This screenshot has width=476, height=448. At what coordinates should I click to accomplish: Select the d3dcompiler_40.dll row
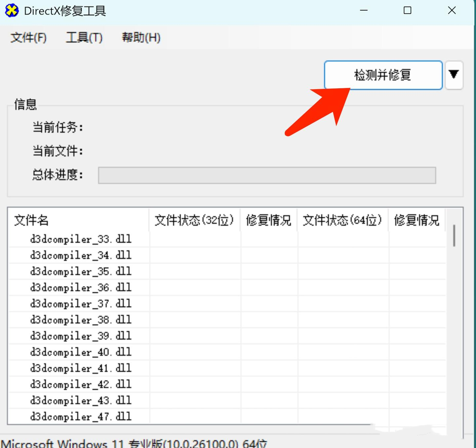coord(227,352)
